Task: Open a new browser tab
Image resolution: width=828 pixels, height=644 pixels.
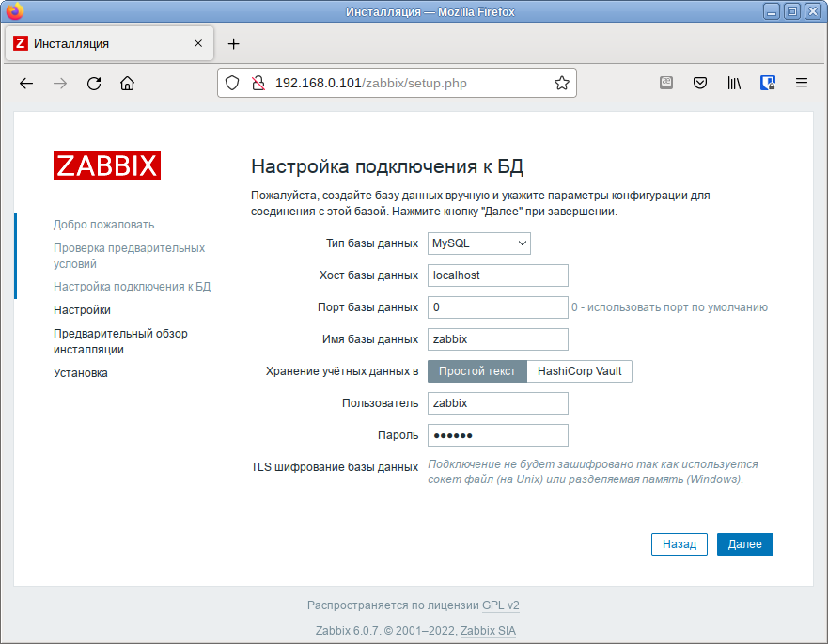Action: [233, 44]
